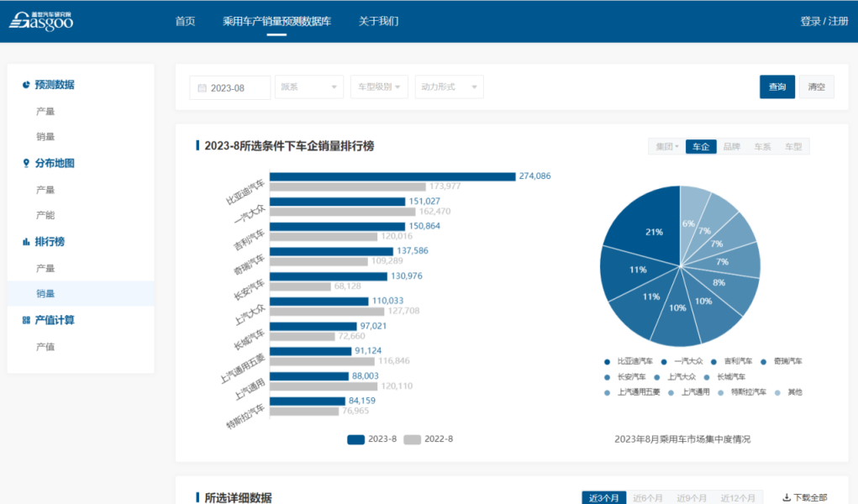Open 产量 under 预测数据
This screenshot has width=858, height=504.
(x=45, y=112)
